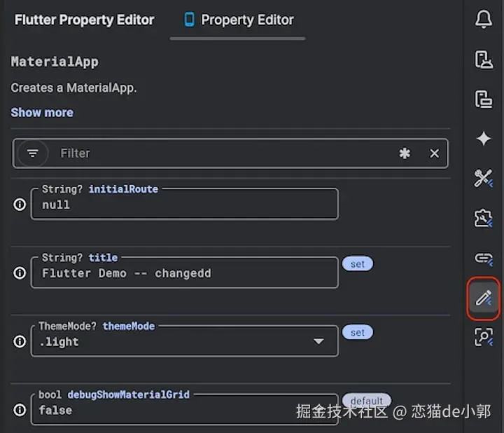Open the notifications bell icon
Image resolution: width=504 pixels, height=433 pixels.
pyautogui.click(x=484, y=20)
